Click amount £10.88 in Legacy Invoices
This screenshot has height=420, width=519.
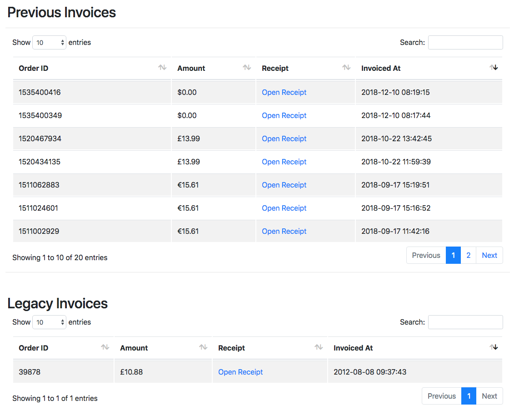point(131,372)
